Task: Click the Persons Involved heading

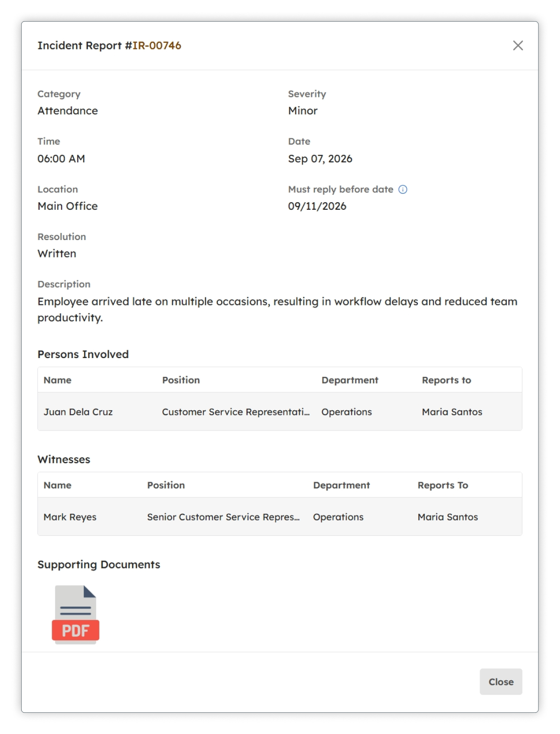Action: coord(83,354)
